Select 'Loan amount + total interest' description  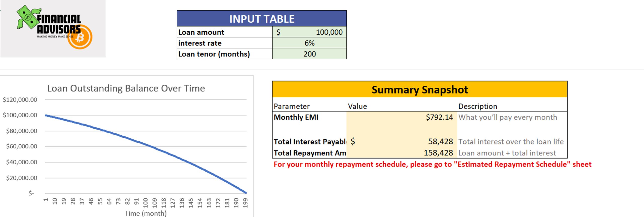point(507,153)
